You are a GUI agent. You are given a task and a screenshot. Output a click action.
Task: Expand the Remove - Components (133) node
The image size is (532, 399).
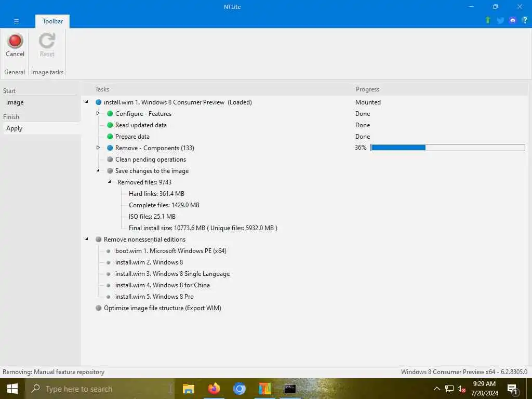(x=98, y=148)
